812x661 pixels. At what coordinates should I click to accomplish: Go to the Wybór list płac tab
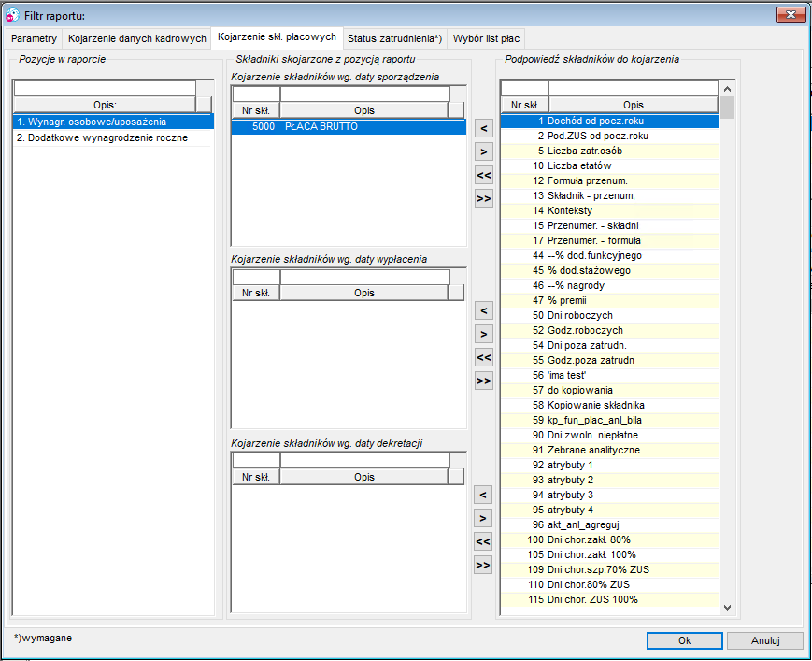coord(486,38)
